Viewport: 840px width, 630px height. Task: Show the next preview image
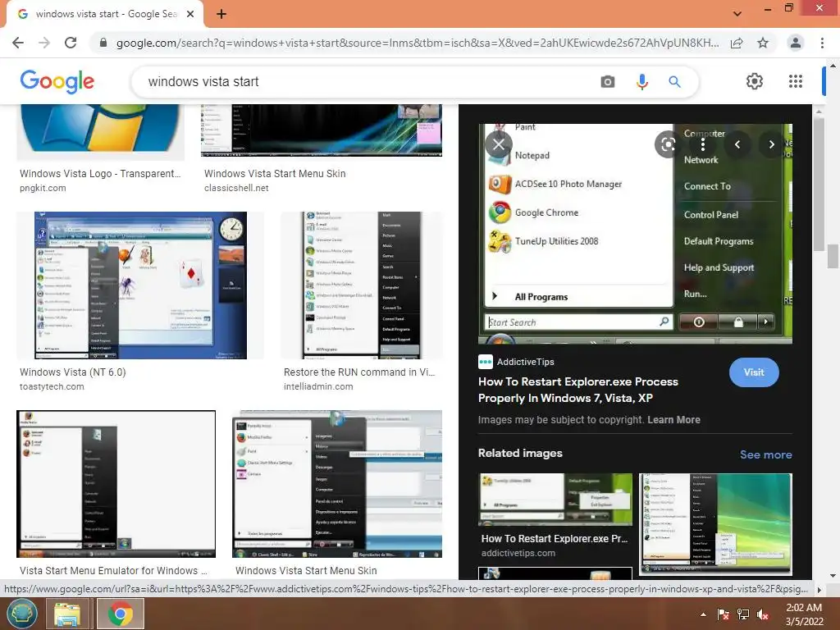click(x=771, y=144)
